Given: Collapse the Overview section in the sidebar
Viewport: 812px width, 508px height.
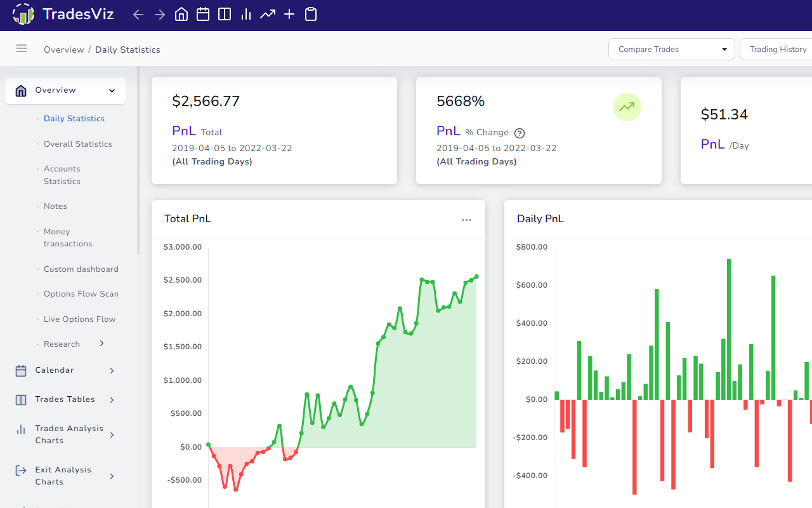Looking at the screenshot, I should click(111, 90).
